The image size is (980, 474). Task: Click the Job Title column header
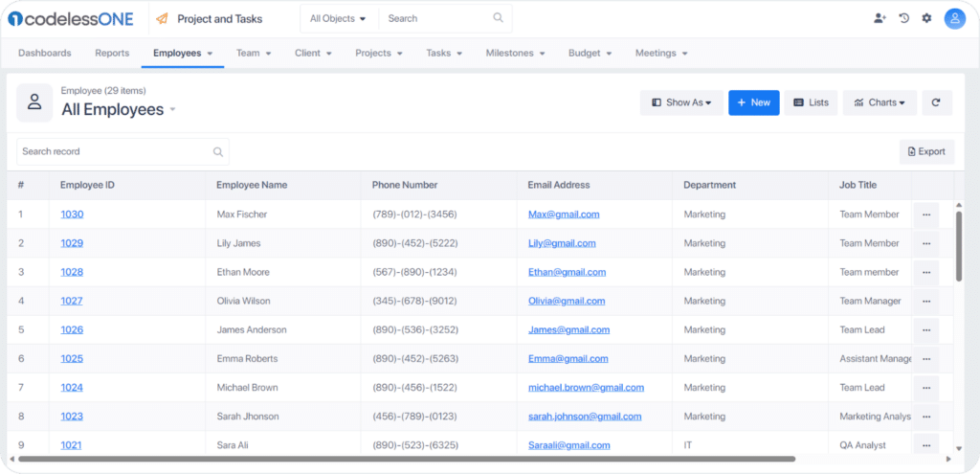tap(857, 185)
